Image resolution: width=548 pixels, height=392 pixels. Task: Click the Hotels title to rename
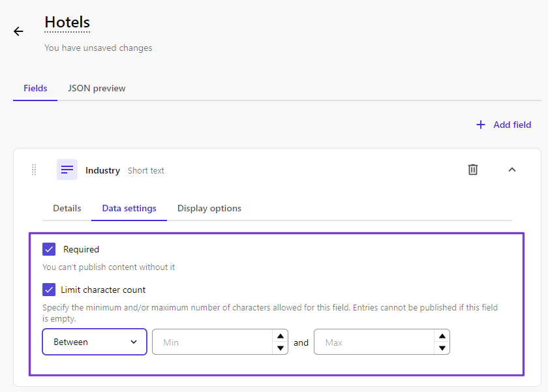pyautogui.click(x=67, y=22)
